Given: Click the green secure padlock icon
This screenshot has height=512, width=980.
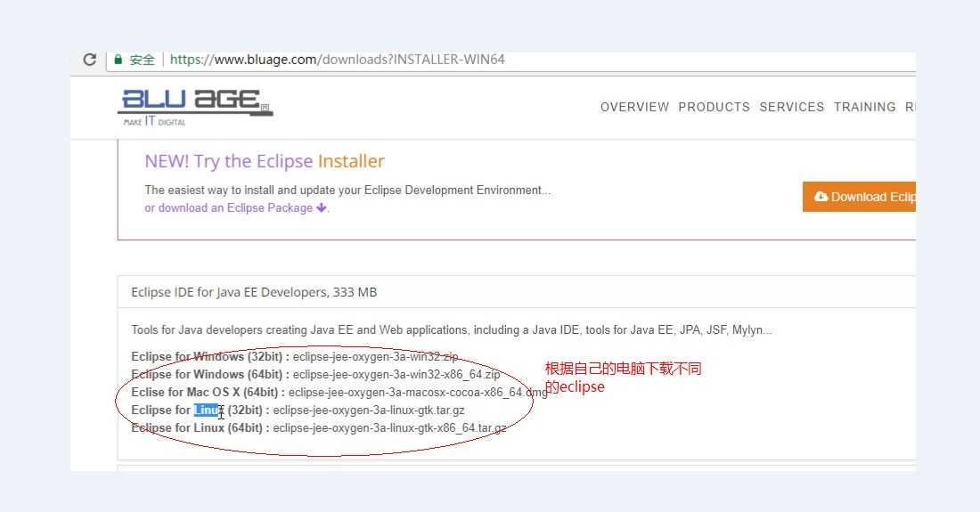Looking at the screenshot, I should tap(118, 60).
